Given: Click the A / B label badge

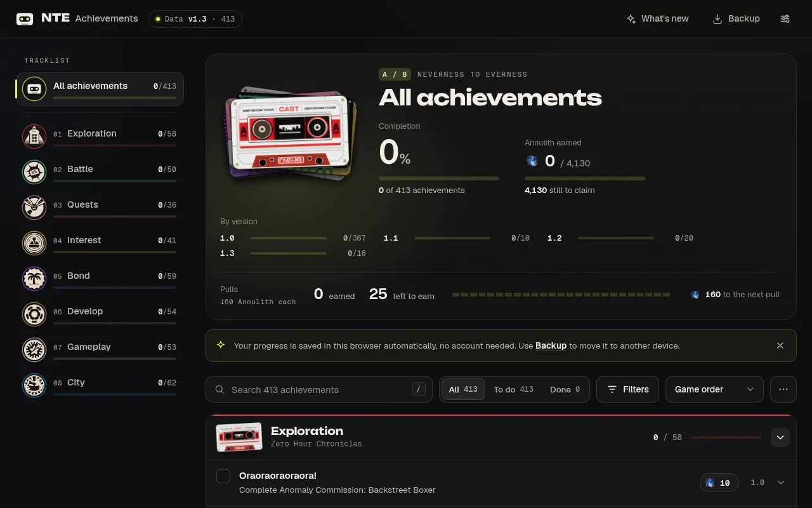Looking at the screenshot, I should click(395, 74).
